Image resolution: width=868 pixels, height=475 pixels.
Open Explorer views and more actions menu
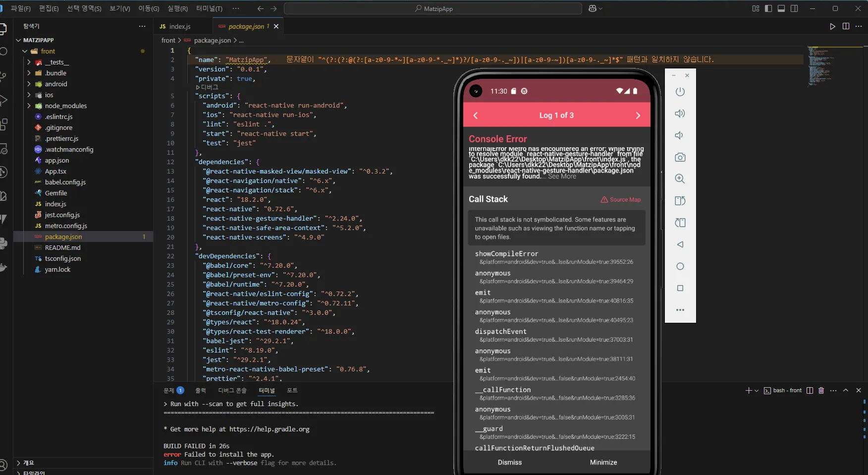(x=142, y=26)
